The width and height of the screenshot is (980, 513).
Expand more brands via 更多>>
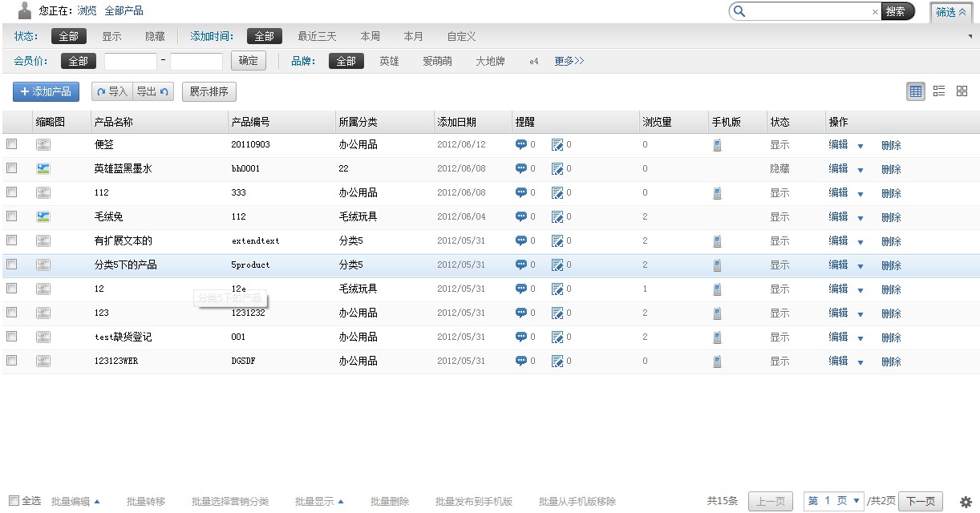(569, 61)
